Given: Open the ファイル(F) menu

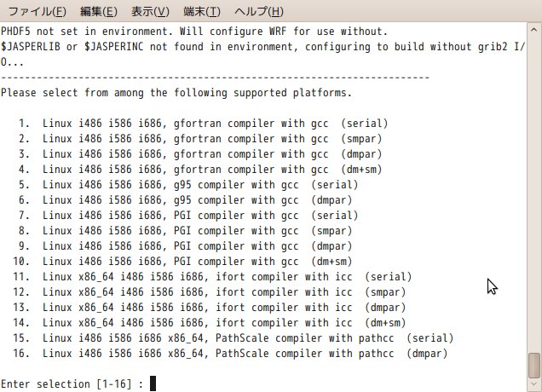Looking at the screenshot, I should pyautogui.click(x=37, y=12).
